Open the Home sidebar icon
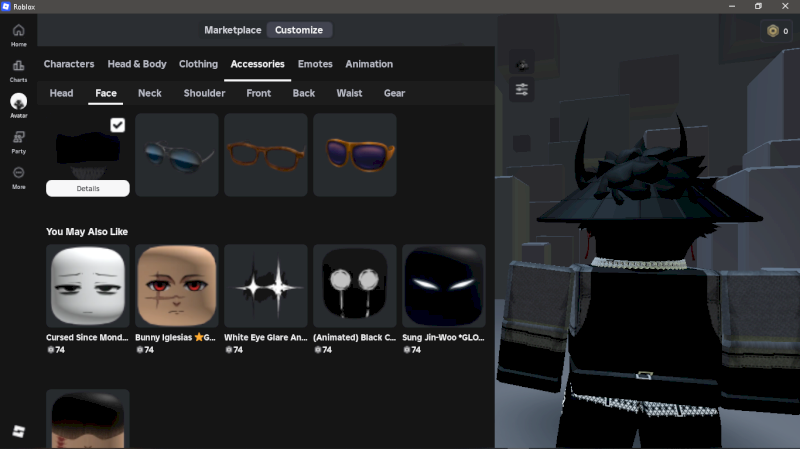The image size is (800, 449). click(18, 35)
